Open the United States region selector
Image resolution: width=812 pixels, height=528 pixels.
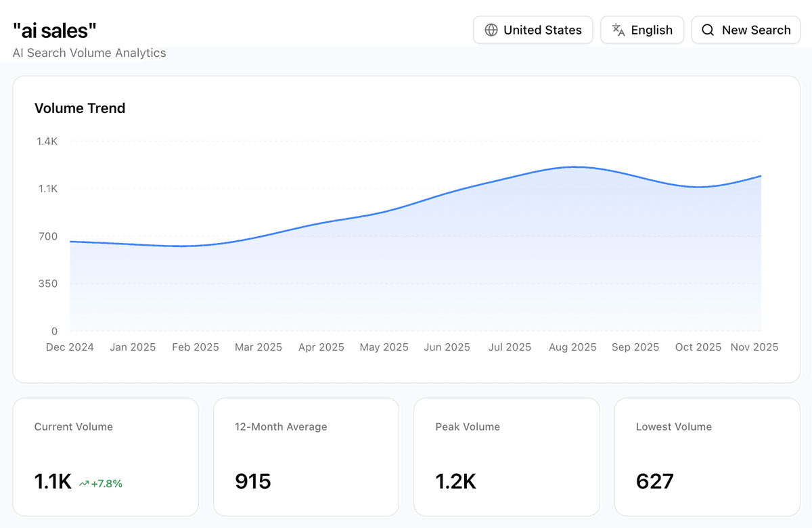(x=533, y=30)
